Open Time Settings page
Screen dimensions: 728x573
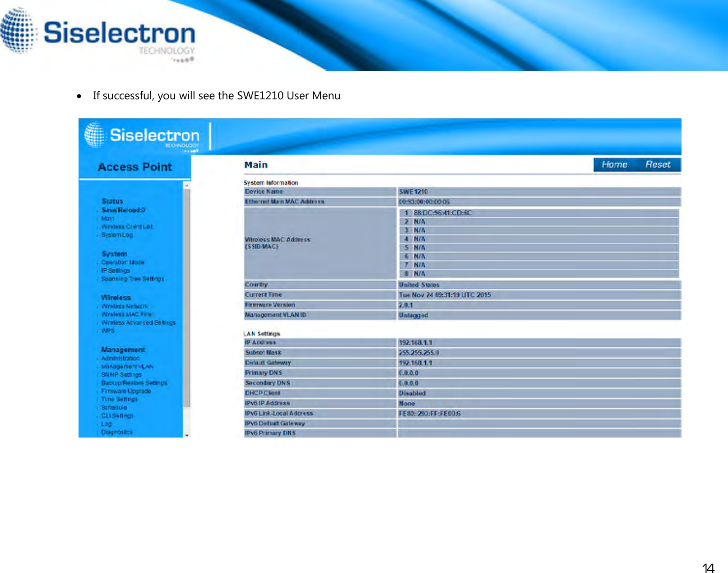tap(119, 400)
